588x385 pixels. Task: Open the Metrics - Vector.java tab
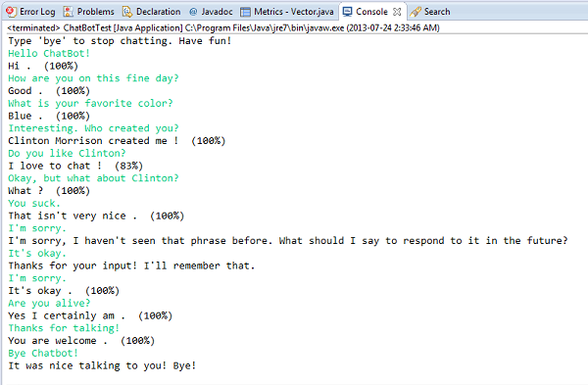(x=287, y=12)
